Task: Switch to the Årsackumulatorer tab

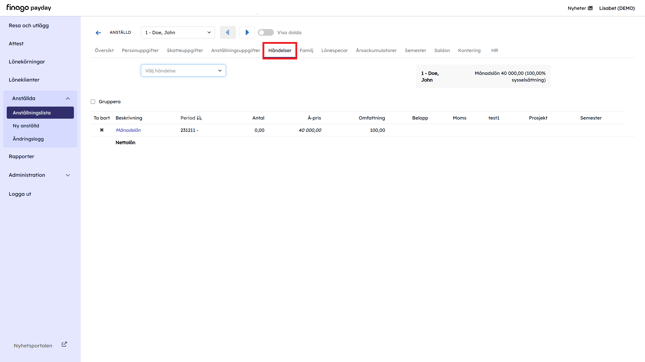Action: (376, 51)
